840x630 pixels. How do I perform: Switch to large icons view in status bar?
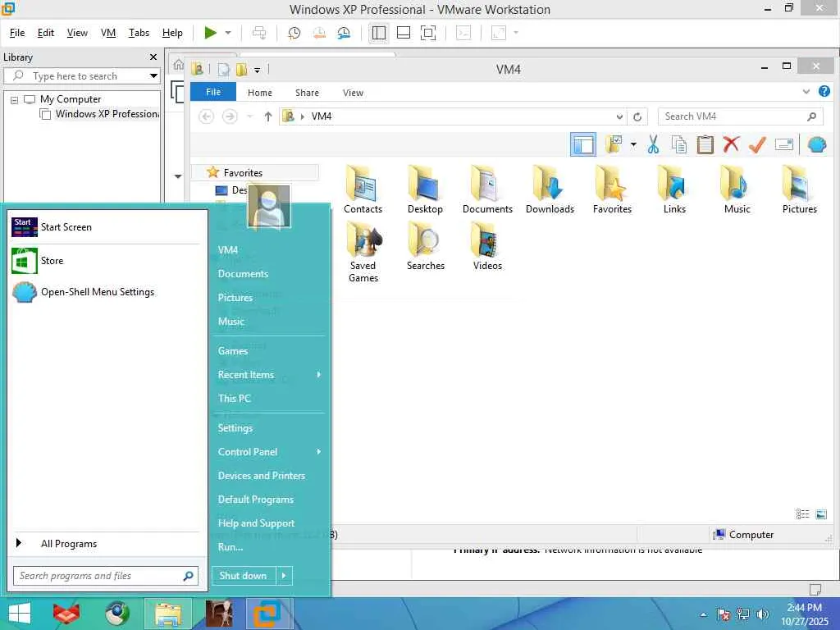tap(821, 514)
